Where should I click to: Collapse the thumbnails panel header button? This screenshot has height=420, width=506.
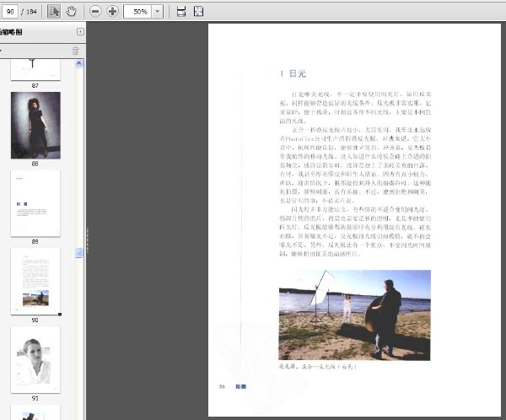click(x=80, y=32)
